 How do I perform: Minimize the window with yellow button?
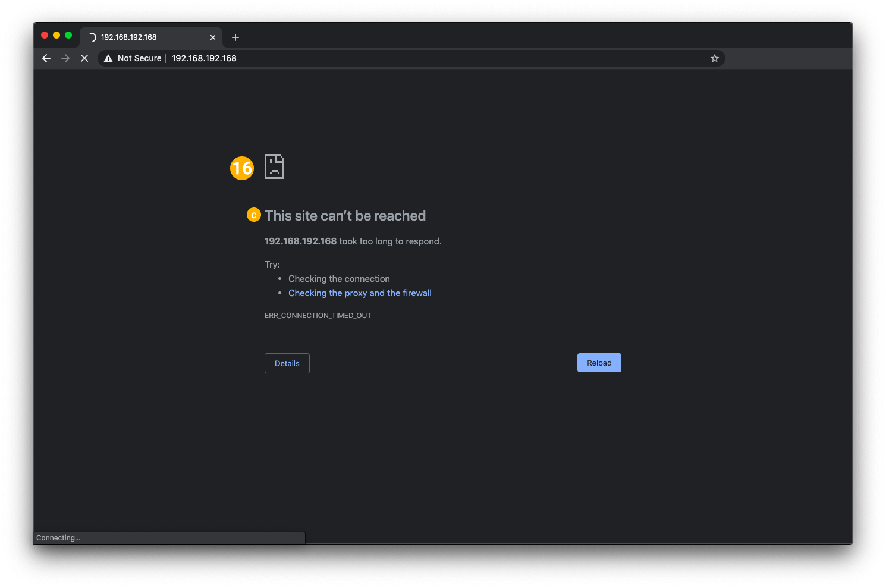pyautogui.click(x=56, y=35)
